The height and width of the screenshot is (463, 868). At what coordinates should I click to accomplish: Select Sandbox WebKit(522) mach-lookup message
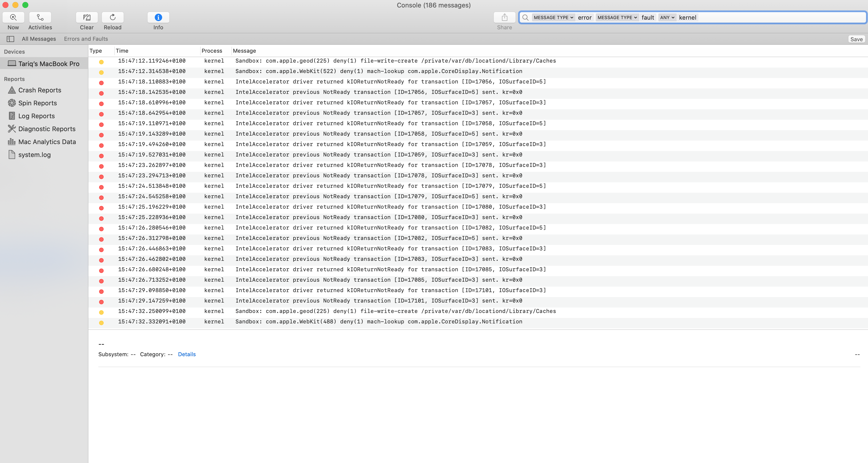[379, 71]
